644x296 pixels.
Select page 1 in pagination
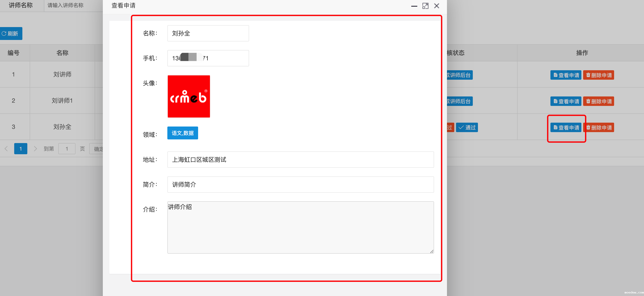[x=20, y=149]
